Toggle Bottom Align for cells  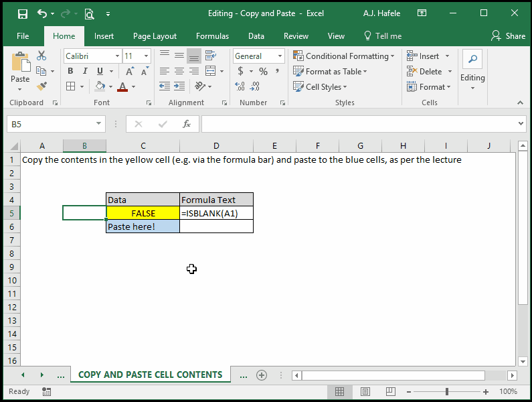(x=194, y=56)
